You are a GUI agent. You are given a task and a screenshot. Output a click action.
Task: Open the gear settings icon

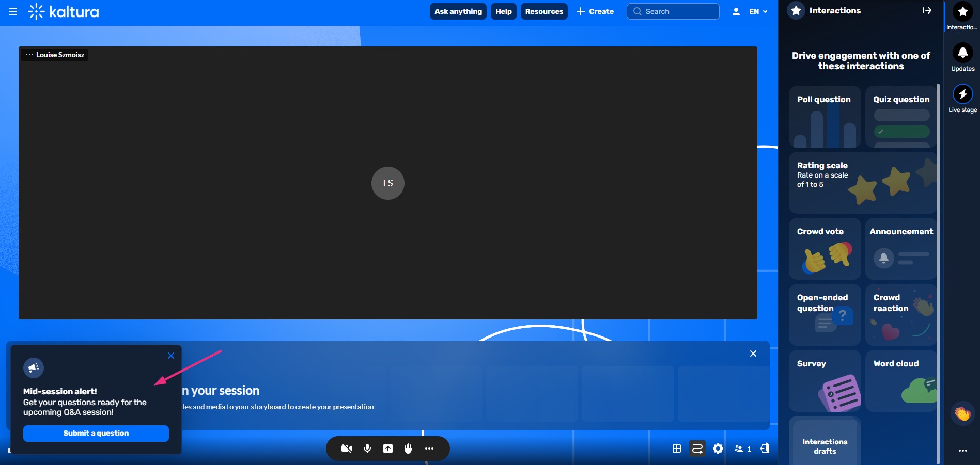(x=718, y=448)
